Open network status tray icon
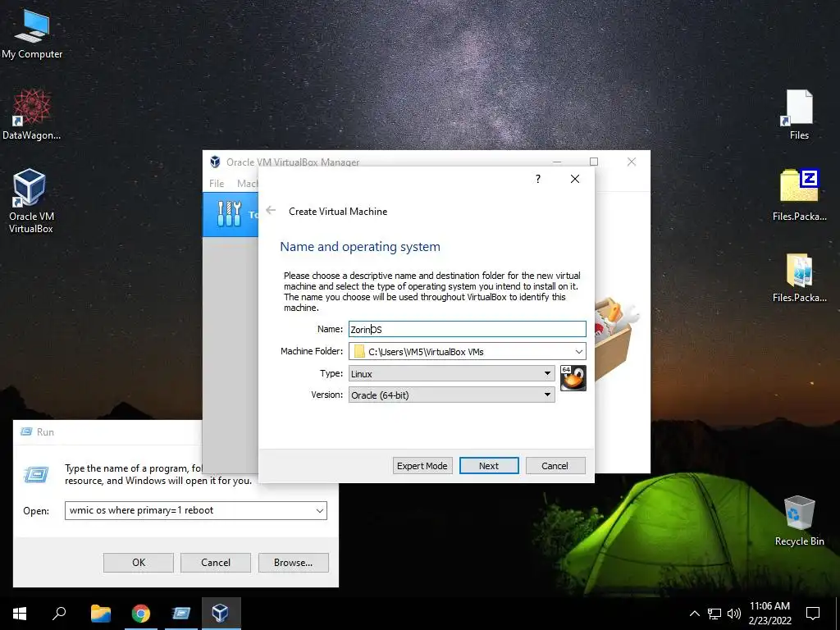The height and width of the screenshot is (630, 840). pos(714,614)
